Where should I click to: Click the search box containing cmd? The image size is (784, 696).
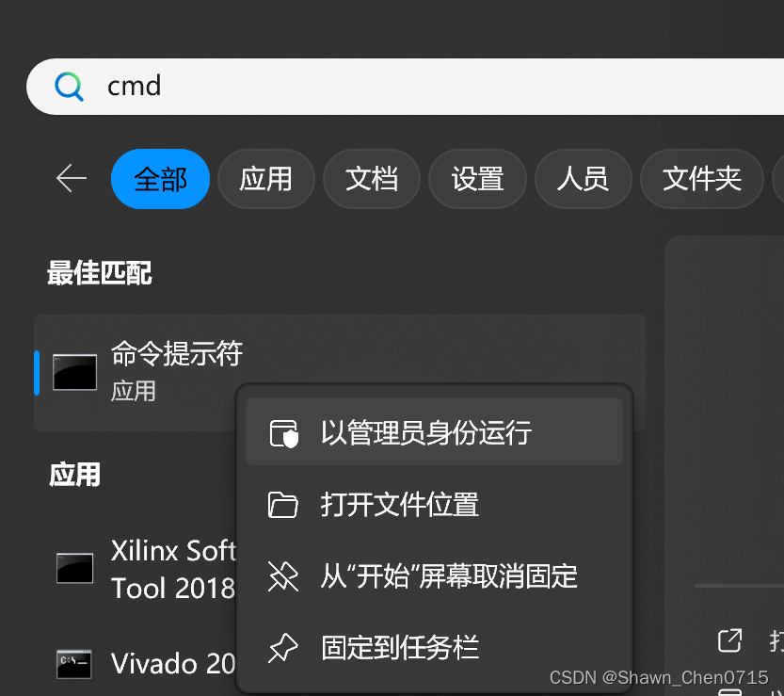(405, 87)
